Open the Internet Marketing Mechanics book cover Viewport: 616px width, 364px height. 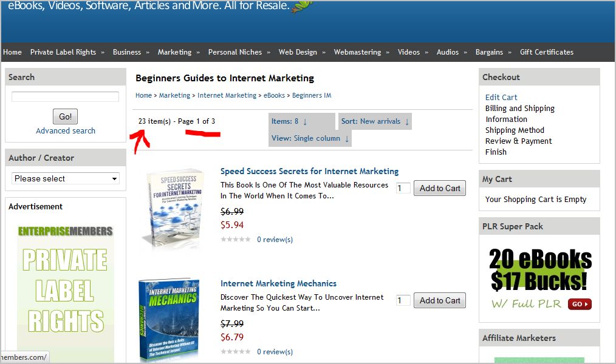click(169, 320)
